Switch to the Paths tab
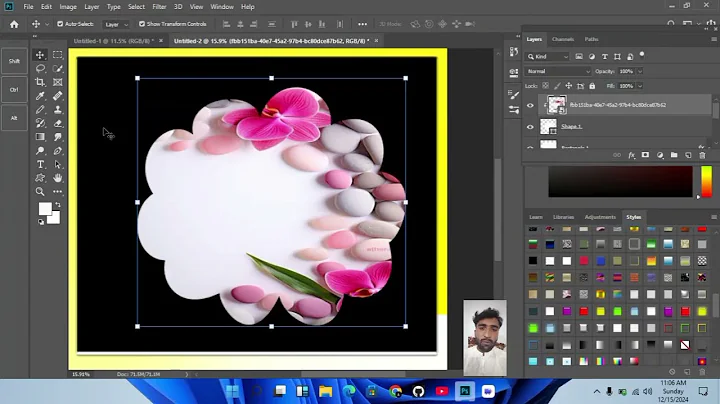 pyautogui.click(x=591, y=39)
